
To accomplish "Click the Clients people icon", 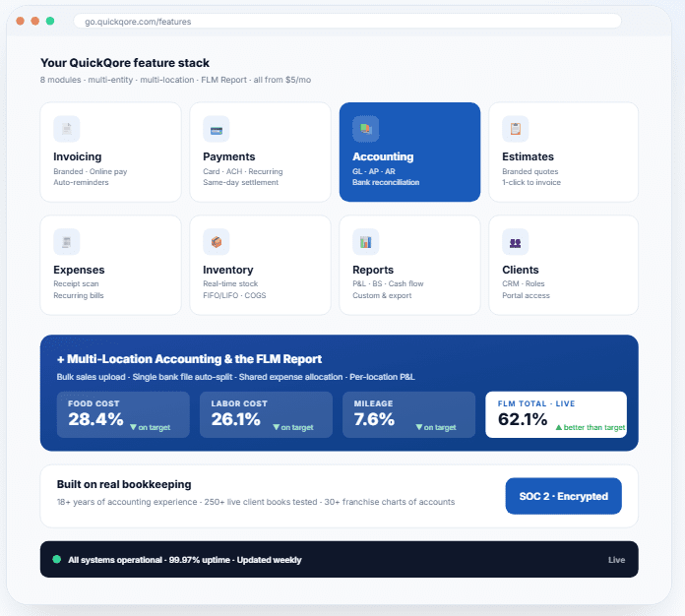I will (x=516, y=242).
